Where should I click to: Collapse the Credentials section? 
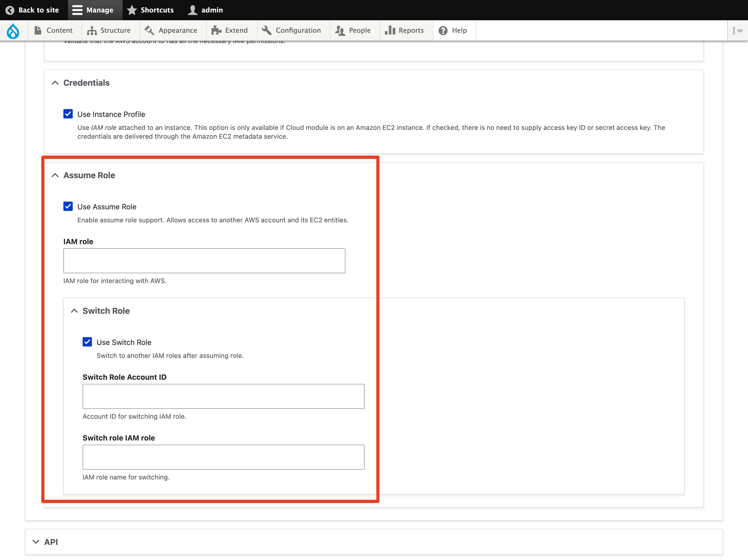click(x=56, y=83)
